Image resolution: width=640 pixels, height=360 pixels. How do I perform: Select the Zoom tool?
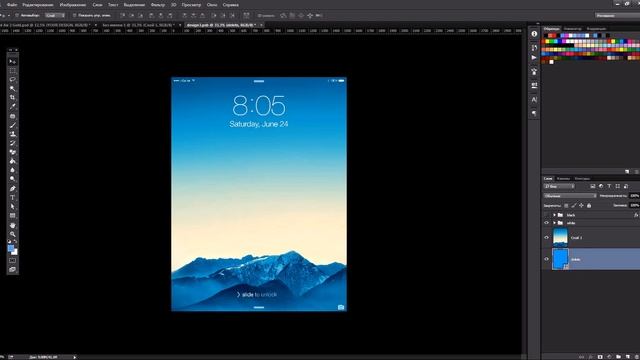(13, 234)
